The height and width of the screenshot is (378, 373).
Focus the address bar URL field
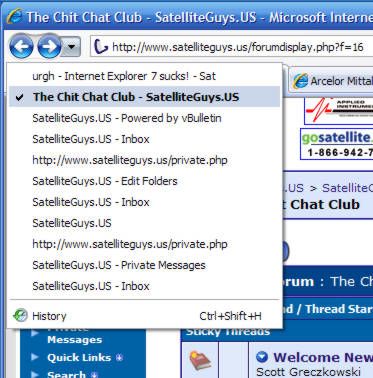pos(231,47)
